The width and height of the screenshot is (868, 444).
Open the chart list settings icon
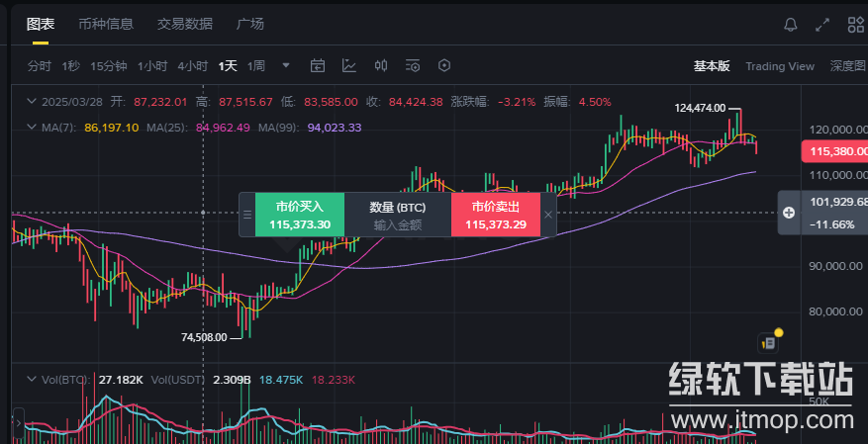coord(413,66)
